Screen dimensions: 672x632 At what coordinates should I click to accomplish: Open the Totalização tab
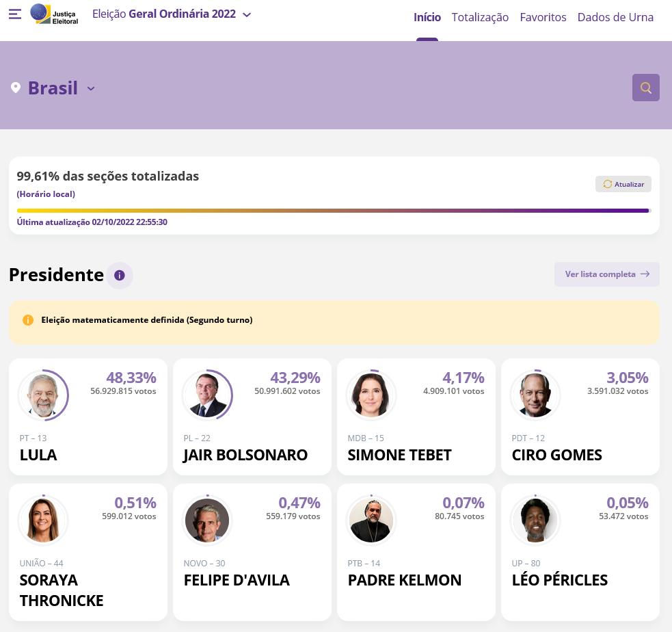tap(480, 17)
